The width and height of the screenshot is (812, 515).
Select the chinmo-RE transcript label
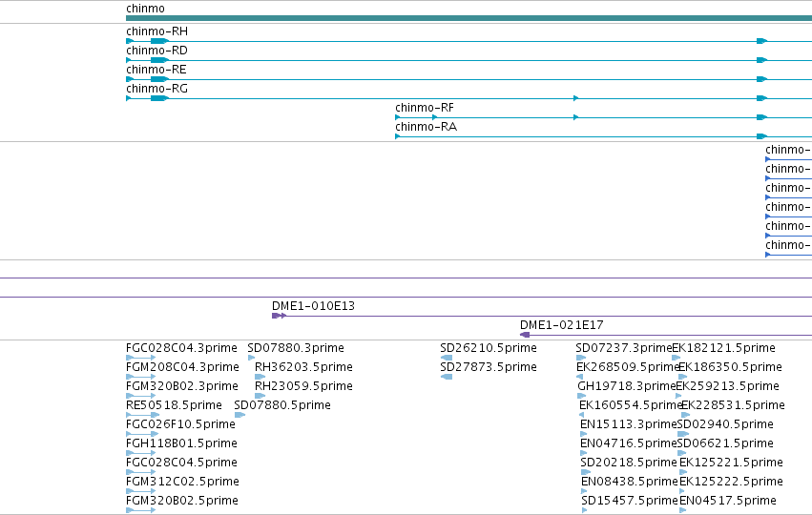(x=156, y=70)
